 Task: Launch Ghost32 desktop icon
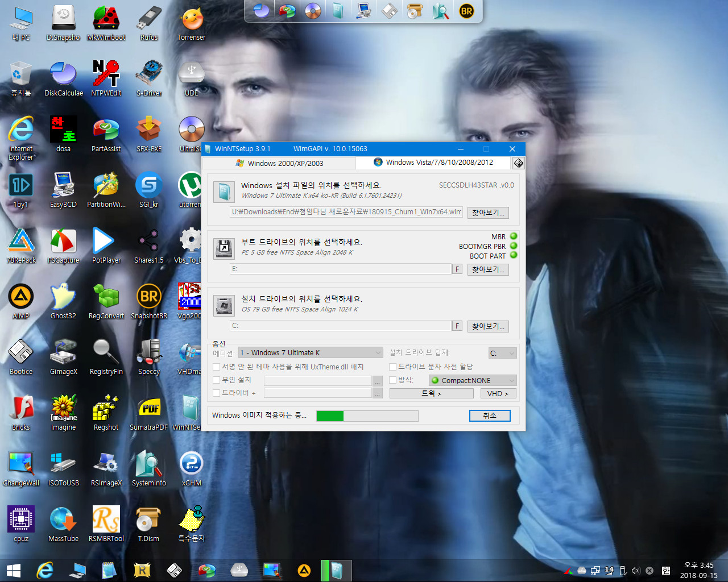(x=63, y=301)
